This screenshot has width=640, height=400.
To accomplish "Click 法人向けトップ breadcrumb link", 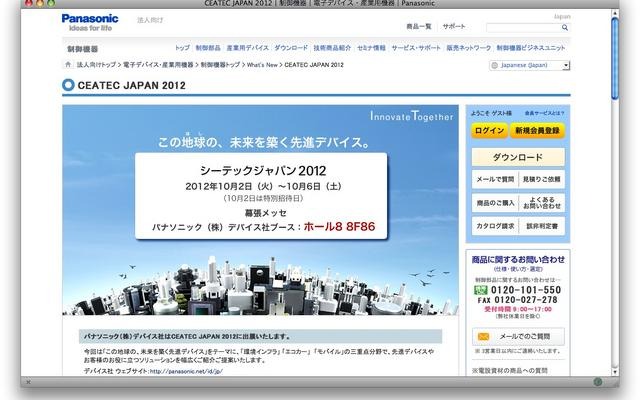I will point(96,65).
